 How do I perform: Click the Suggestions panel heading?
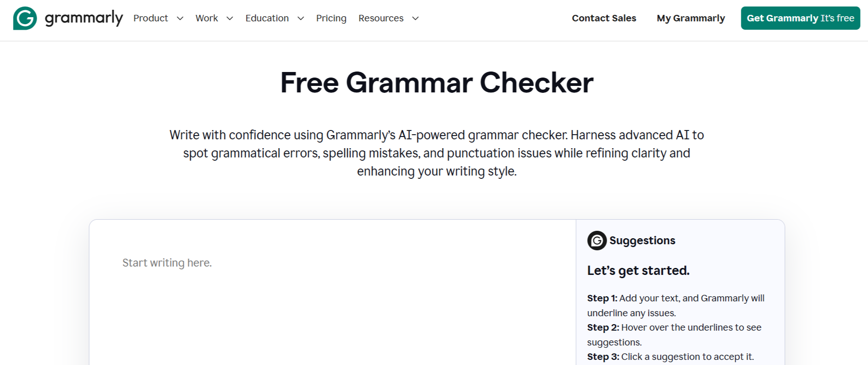[x=642, y=241]
